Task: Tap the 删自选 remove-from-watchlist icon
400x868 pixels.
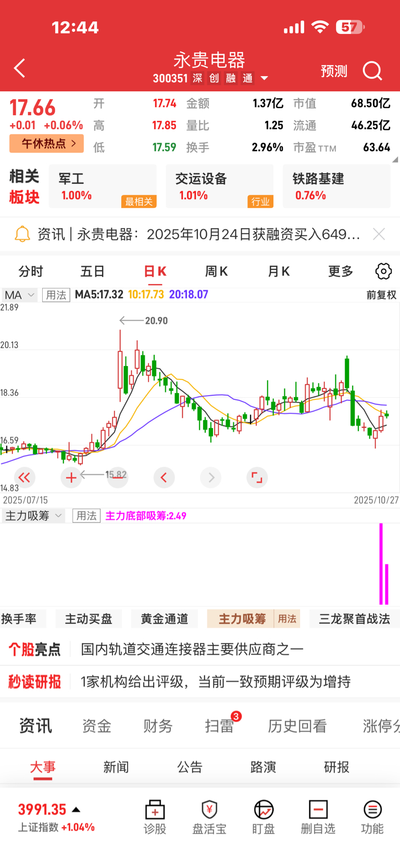Action: click(x=318, y=817)
